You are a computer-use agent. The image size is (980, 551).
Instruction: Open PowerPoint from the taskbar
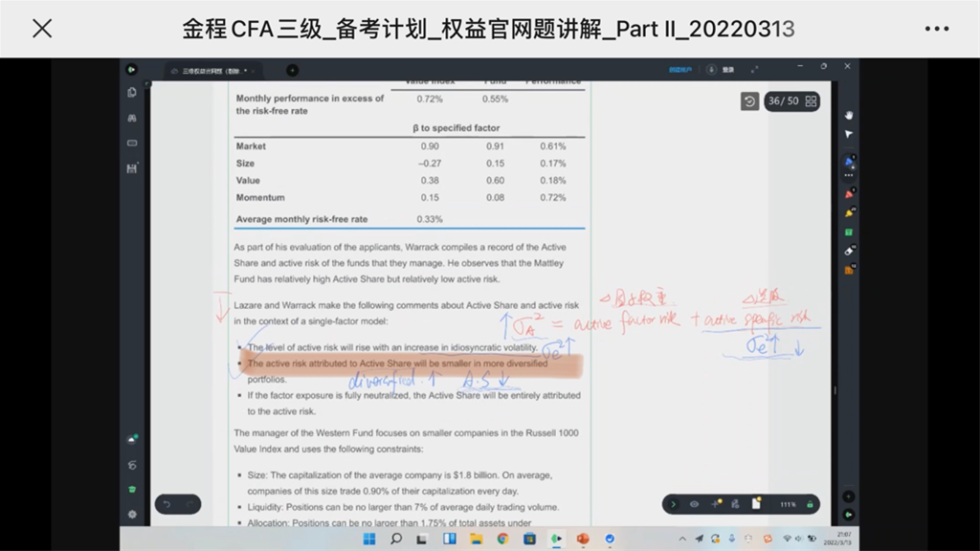click(x=583, y=539)
